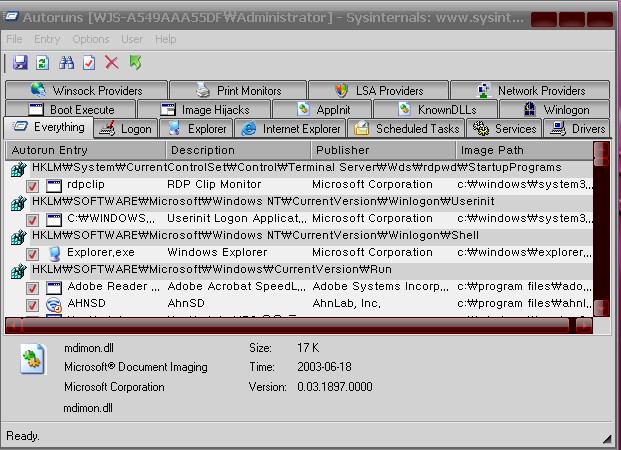Click the horizontal scrollbar left arrow
Image resolution: width=621 pixels, height=450 pixels.
13,326
